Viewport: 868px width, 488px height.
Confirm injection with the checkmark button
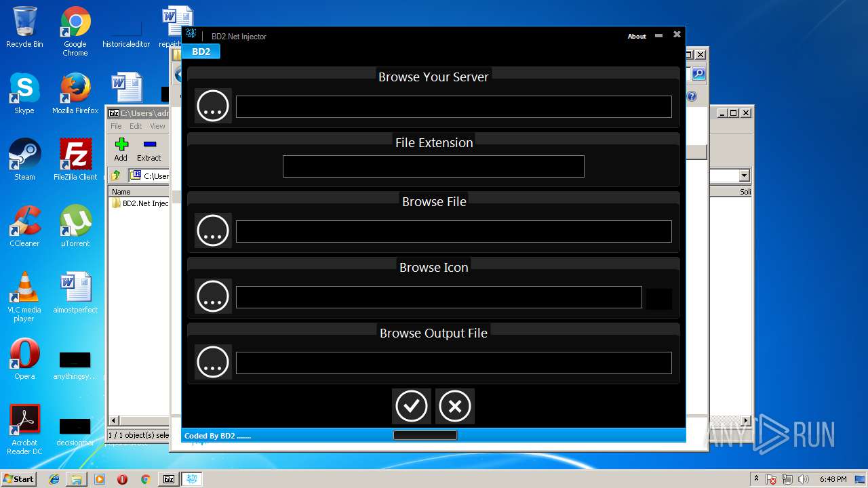(x=412, y=406)
